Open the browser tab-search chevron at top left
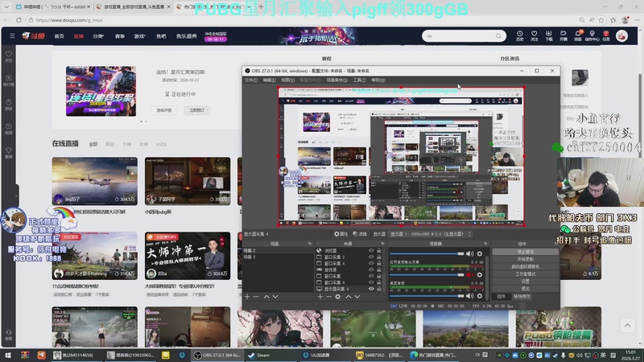The width and height of the screenshot is (644, 362). click(x=6, y=6)
